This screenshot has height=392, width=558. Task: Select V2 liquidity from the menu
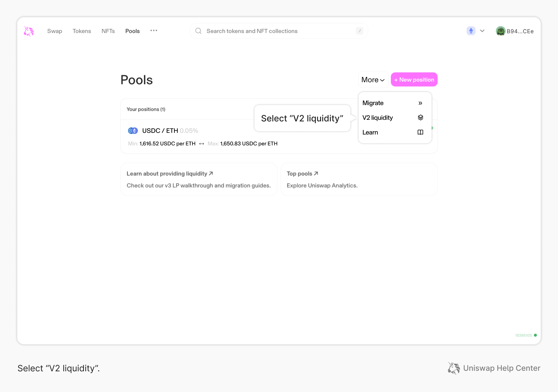point(378,117)
